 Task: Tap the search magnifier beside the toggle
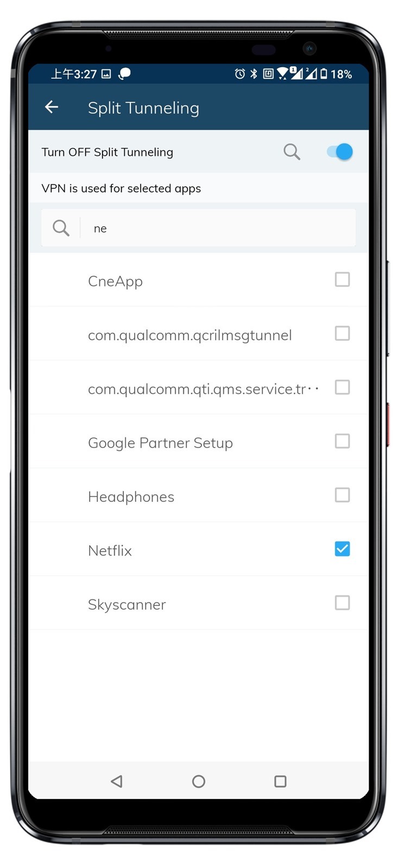[x=292, y=152]
